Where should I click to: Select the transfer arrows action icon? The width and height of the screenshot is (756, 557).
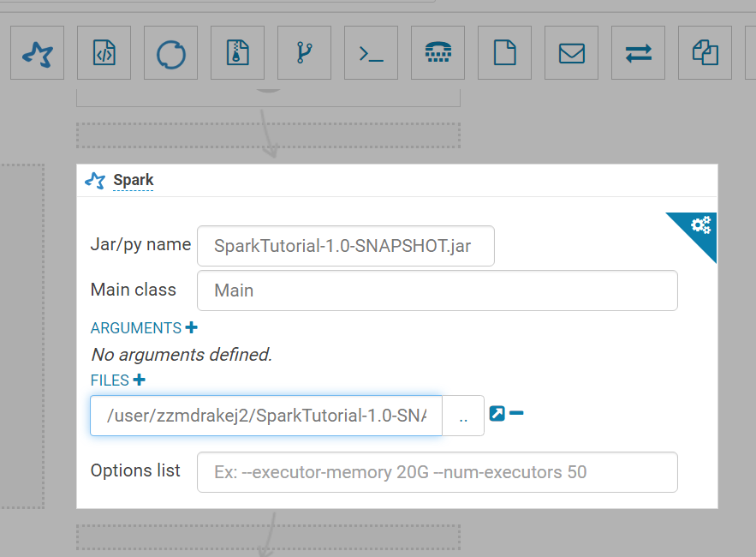(x=639, y=52)
